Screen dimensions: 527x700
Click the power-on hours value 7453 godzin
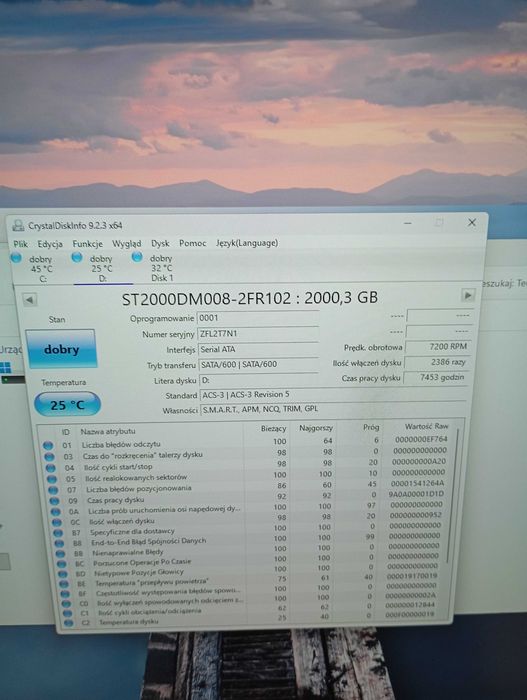pos(435,377)
